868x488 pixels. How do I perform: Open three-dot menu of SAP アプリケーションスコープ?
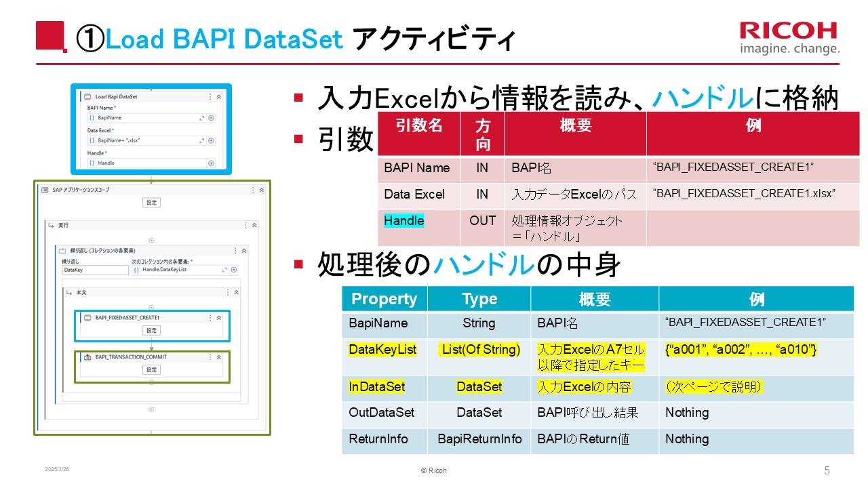pyautogui.click(x=254, y=190)
